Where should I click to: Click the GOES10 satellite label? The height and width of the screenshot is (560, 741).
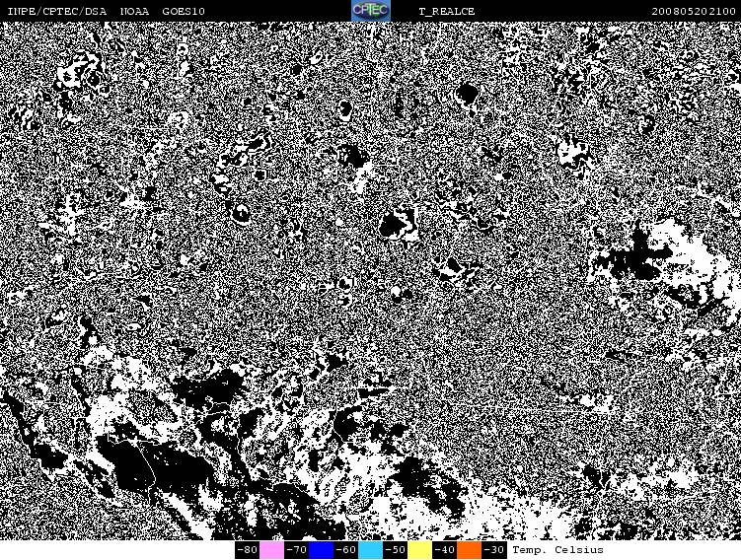(184, 11)
